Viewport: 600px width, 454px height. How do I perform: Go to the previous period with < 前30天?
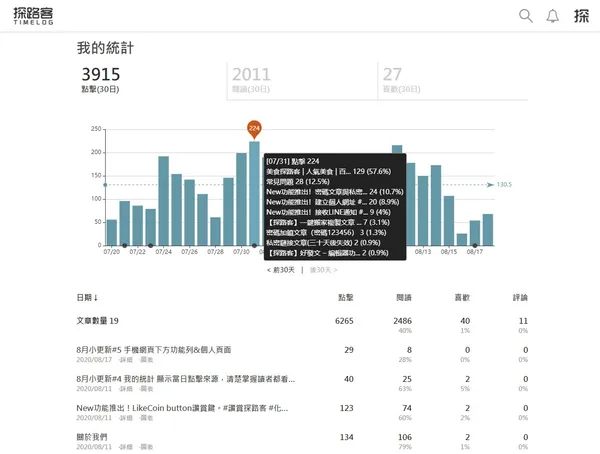[281, 270]
